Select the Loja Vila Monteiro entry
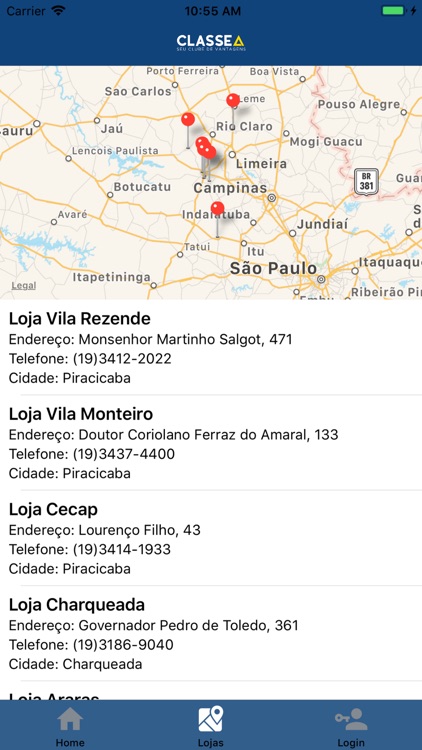 tap(211, 443)
